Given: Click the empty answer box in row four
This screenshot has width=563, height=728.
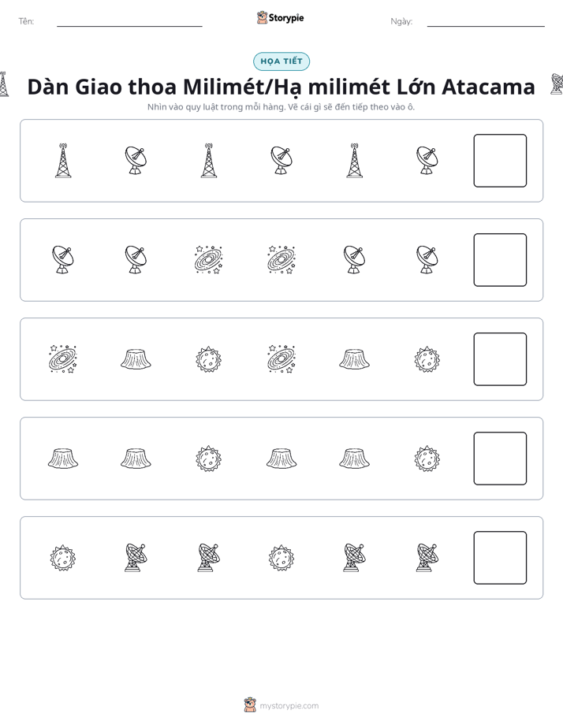Looking at the screenshot, I should (500, 459).
